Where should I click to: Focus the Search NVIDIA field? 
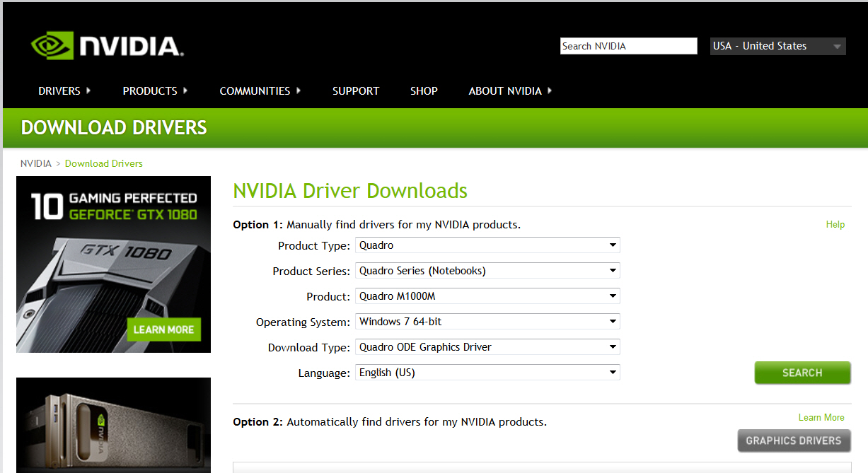[629, 46]
